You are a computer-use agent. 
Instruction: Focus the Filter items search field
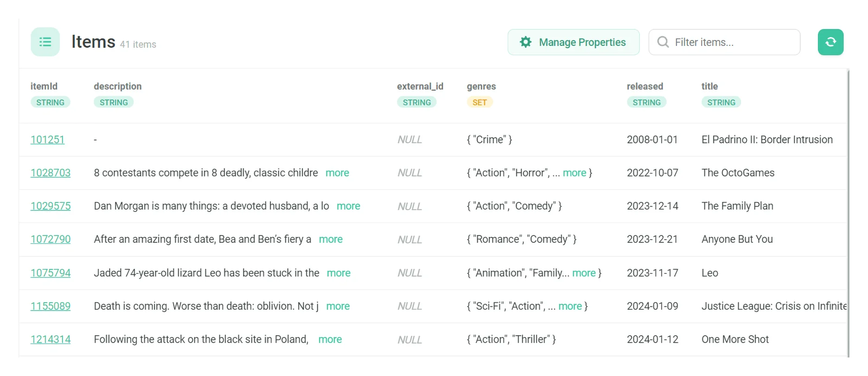724,42
